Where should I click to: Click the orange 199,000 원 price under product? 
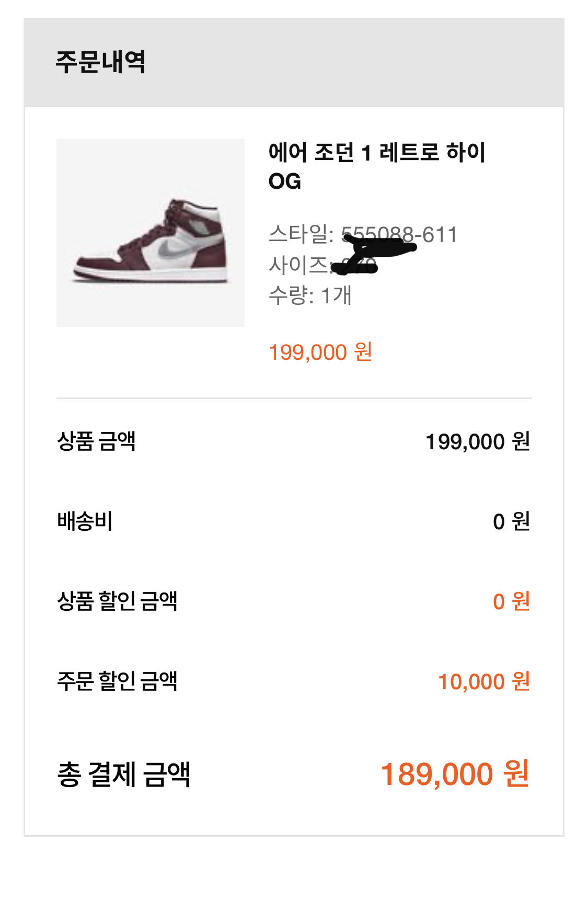point(320,352)
